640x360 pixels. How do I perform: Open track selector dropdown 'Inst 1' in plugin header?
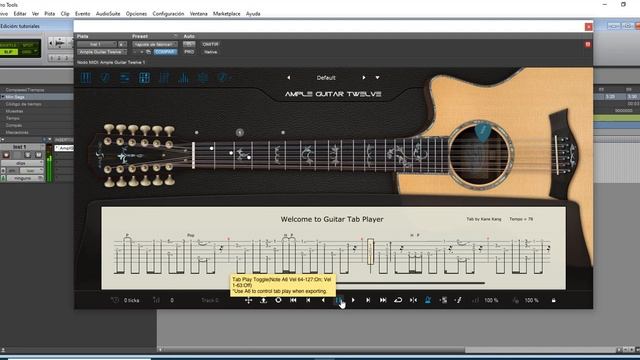click(x=97, y=44)
